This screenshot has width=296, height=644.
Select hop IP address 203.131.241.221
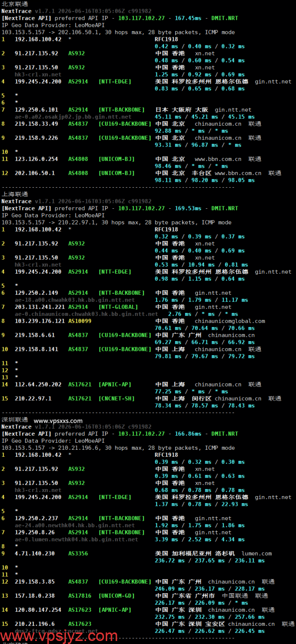pyautogui.click(x=40, y=307)
